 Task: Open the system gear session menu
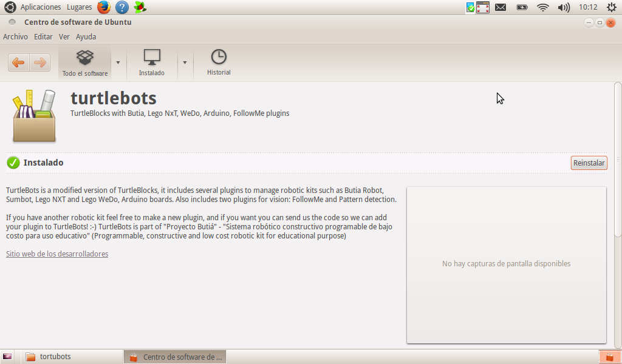coord(612,7)
